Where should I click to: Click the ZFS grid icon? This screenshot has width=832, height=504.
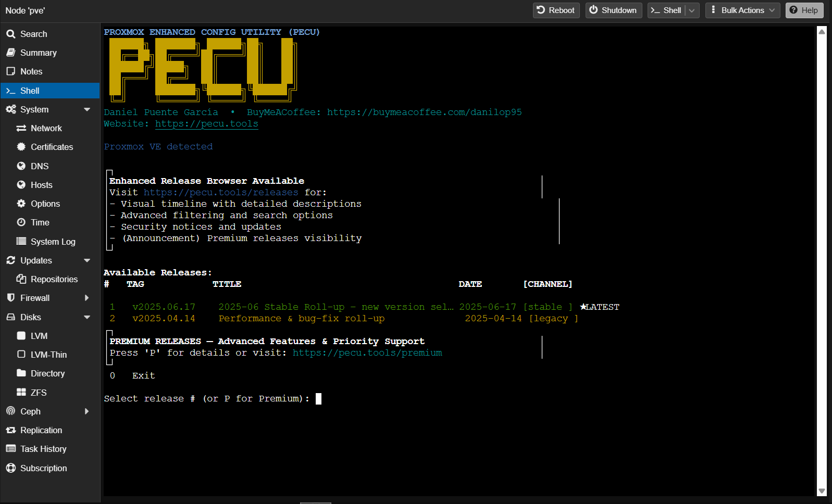pyautogui.click(x=21, y=392)
